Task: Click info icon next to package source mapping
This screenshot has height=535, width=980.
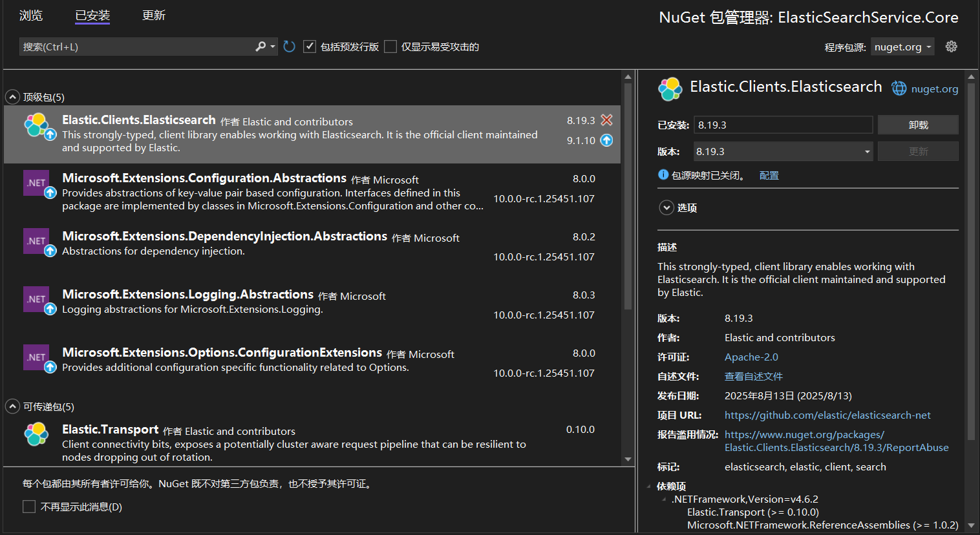Action: (663, 174)
